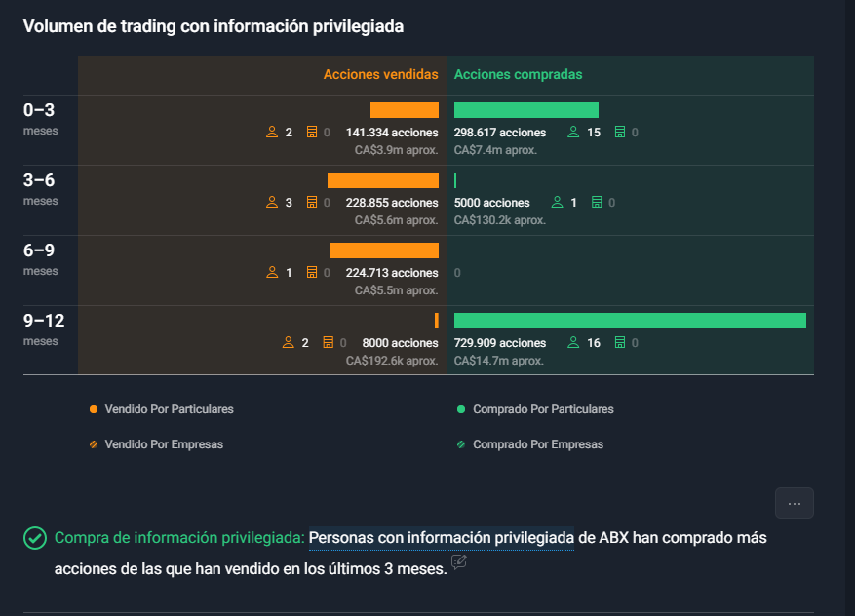The image size is (855, 616).
Task: Click '228.855 acciones' value
Action: coord(392,203)
